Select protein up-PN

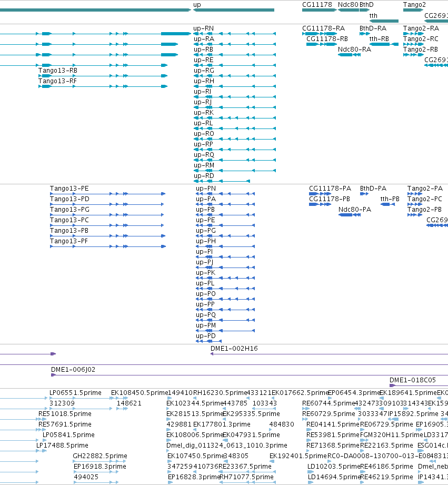tap(225, 194)
